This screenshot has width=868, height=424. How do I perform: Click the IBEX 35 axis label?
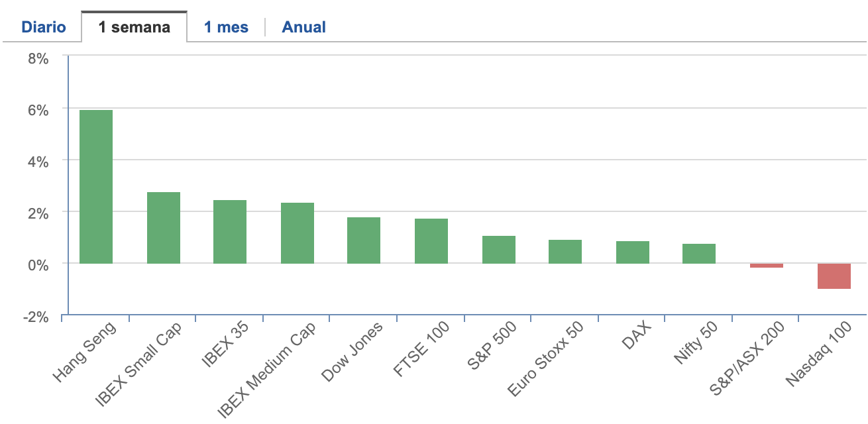point(225,343)
